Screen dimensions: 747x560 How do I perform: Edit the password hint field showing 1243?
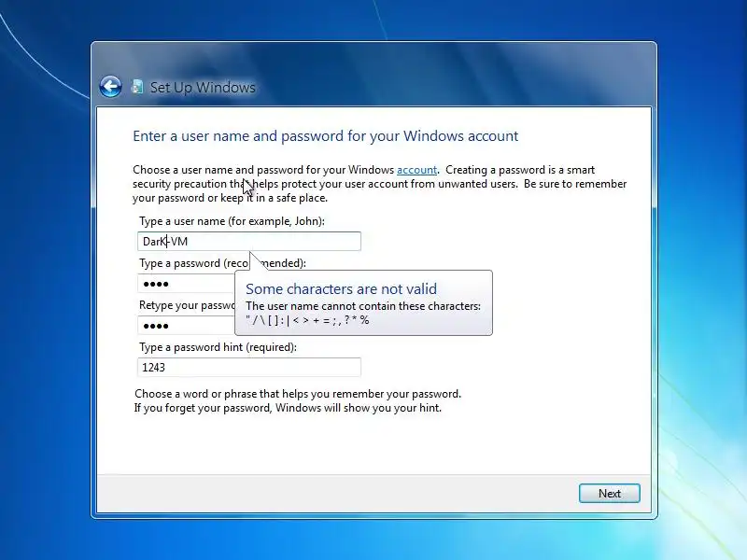pos(249,367)
